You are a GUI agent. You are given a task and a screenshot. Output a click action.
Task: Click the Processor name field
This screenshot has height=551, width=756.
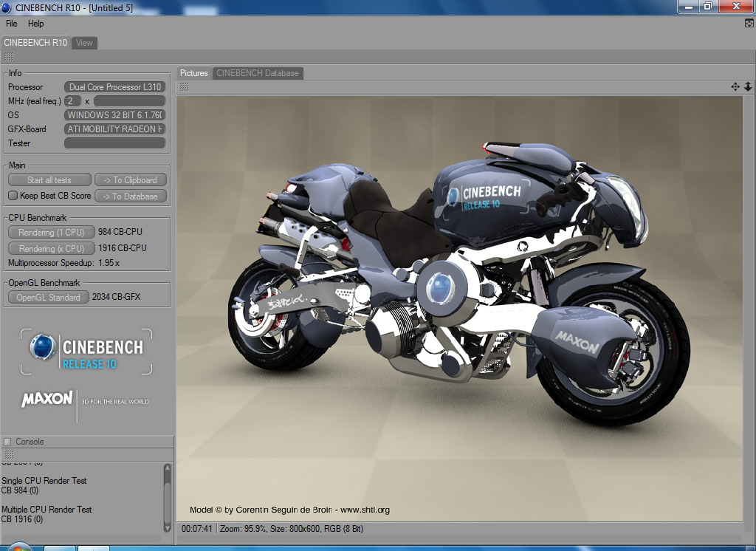[x=114, y=87]
